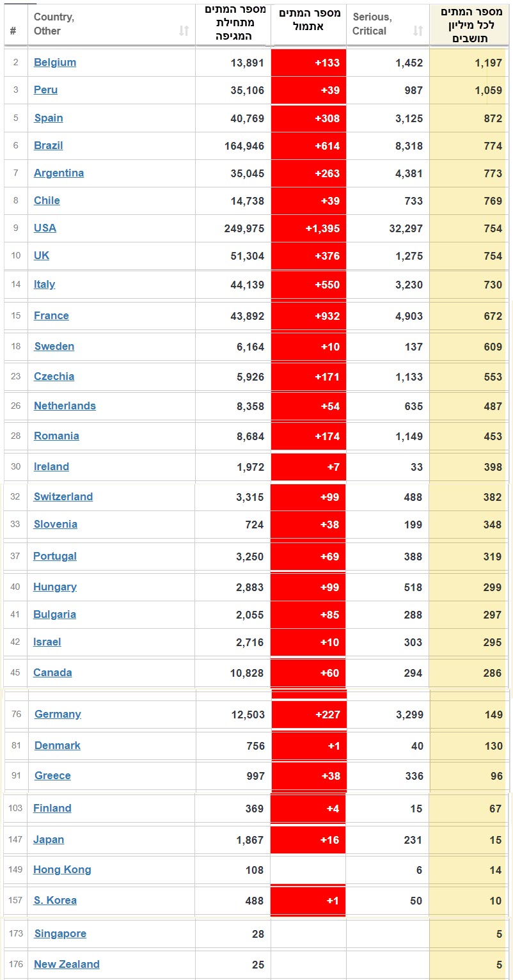Open the Netherlands country link
The image size is (513, 980).
point(65,406)
